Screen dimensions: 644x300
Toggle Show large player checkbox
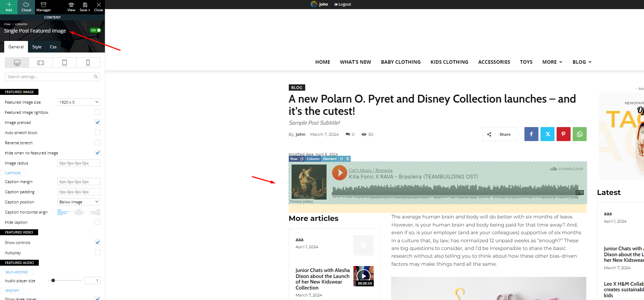[98, 298]
